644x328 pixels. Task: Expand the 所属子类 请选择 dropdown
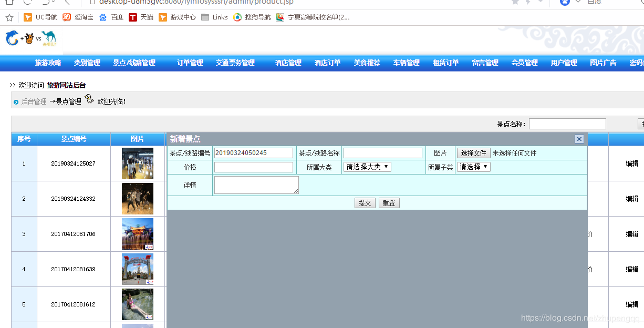coord(474,167)
